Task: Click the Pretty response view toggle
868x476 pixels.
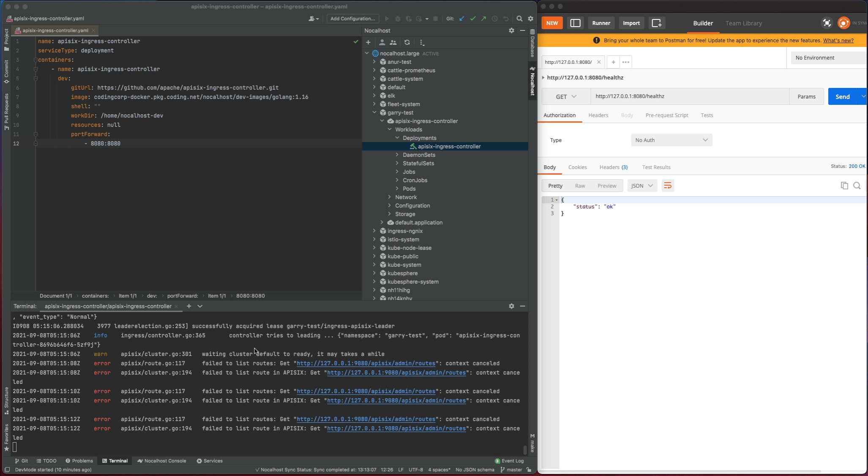Action: coord(555,185)
